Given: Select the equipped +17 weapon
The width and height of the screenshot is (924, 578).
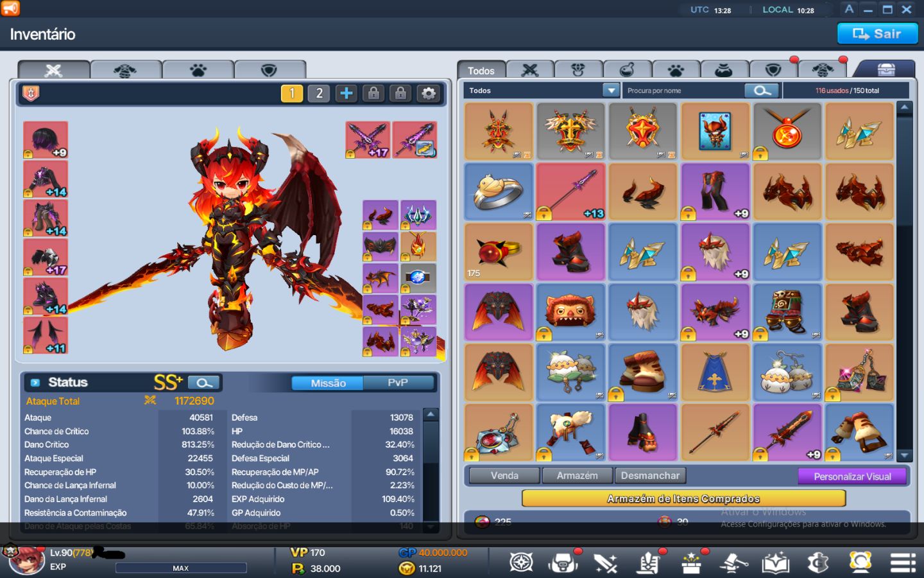Looking at the screenshot, I should click(368, 140).
